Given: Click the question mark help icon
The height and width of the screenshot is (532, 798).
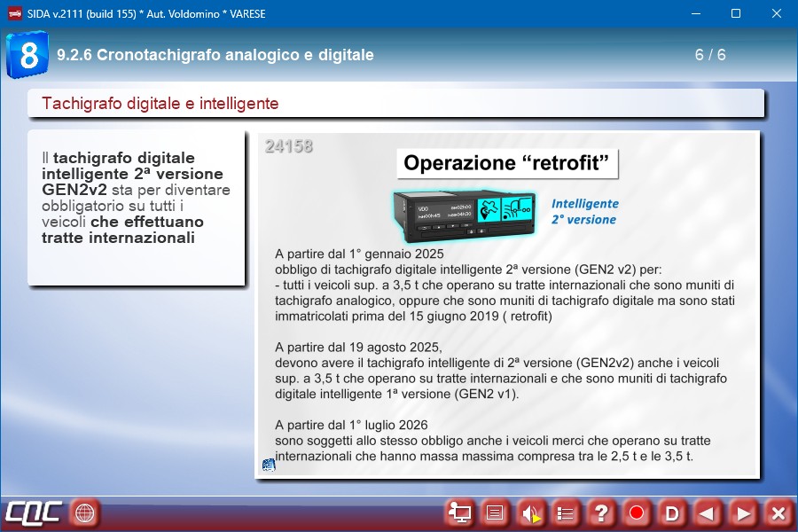Looking at the screenshot, I should [x=601, y=512].
